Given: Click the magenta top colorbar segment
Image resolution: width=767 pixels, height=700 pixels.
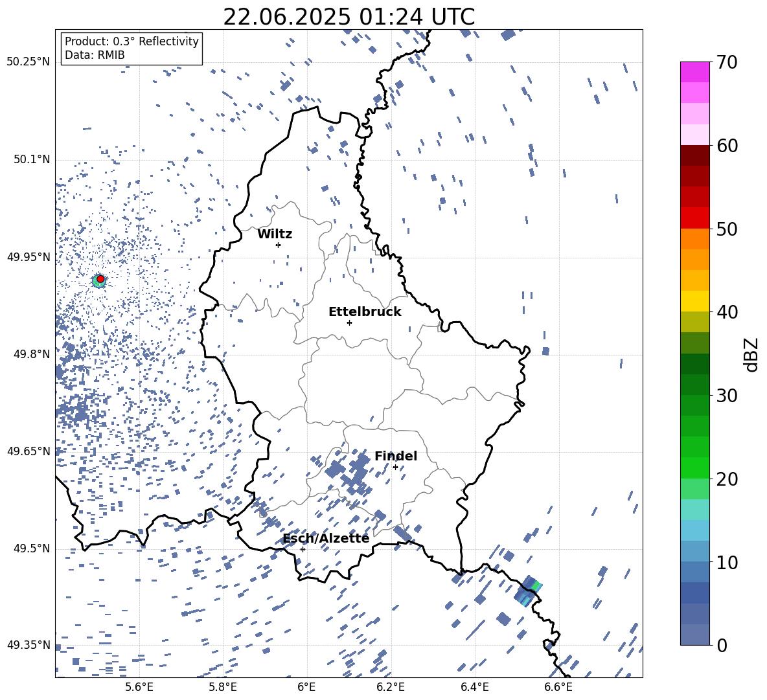Looking at the screenshot, I should pyautogui.click(x=695, y=72).
